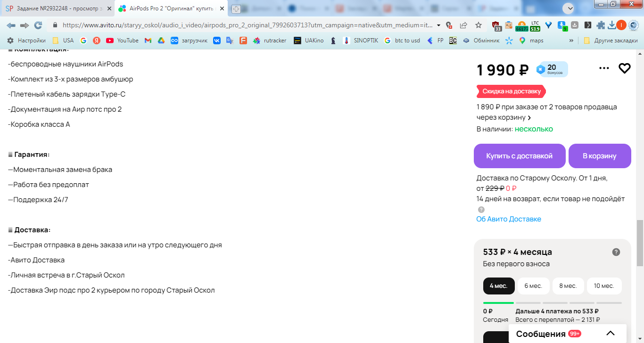644x343 pixels.
Task: Select the 4 мес. installment term
Action: [499, 286]
